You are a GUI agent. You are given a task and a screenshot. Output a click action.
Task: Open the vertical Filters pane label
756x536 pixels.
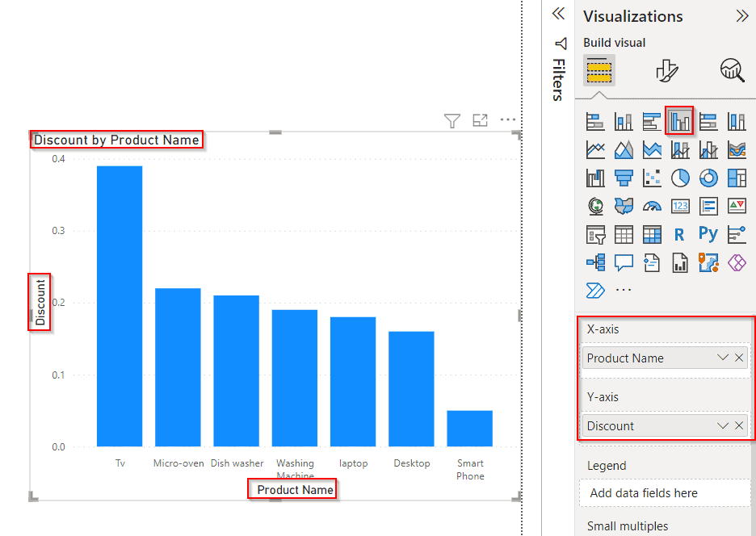[559, 80]
